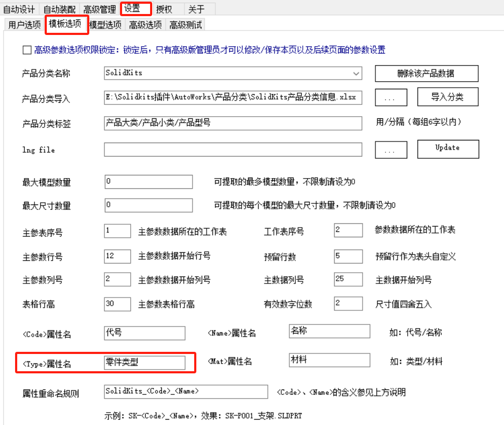This screenshot has height=425, width=504.
Task: Switch to the 模型选项 tab
Action: pyautogui.click(x=106, y=24)
